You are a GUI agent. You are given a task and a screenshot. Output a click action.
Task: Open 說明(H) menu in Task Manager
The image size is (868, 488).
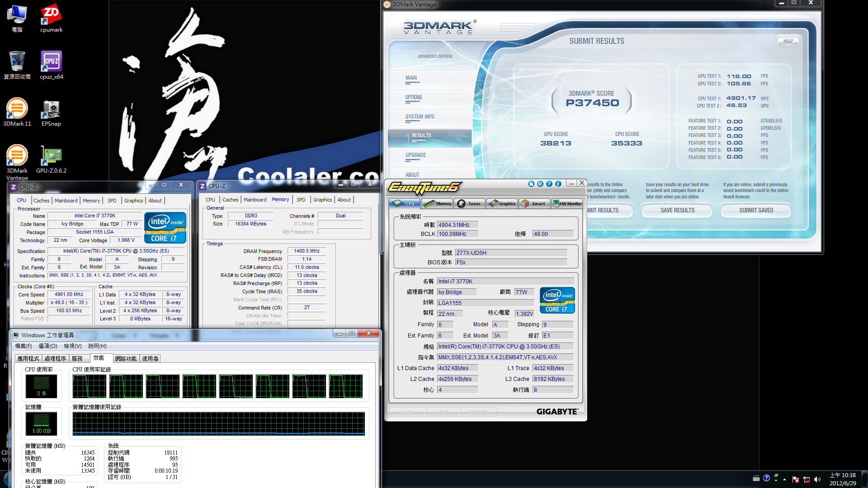(98, 346)
